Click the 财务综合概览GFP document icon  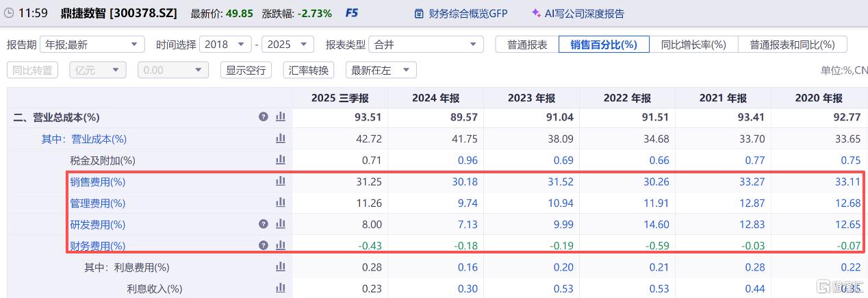point(420,13)
